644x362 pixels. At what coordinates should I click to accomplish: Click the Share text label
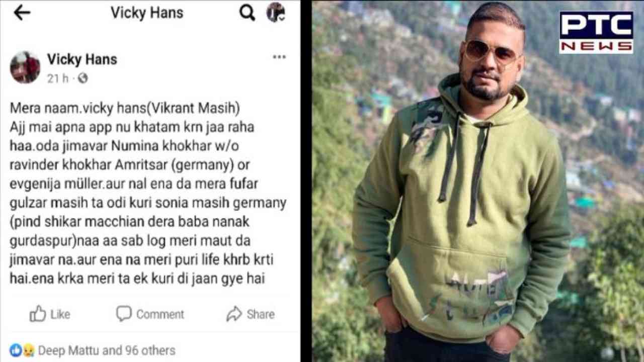[261, 315]
